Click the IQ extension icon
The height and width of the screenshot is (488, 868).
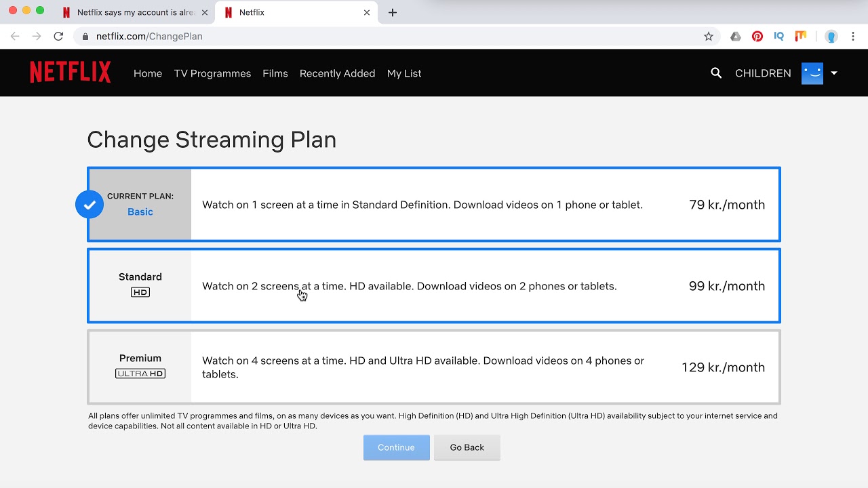coord(779,37)
